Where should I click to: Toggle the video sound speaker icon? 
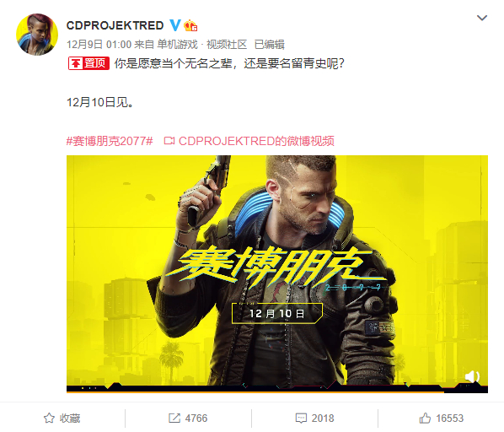click(472, 376)
